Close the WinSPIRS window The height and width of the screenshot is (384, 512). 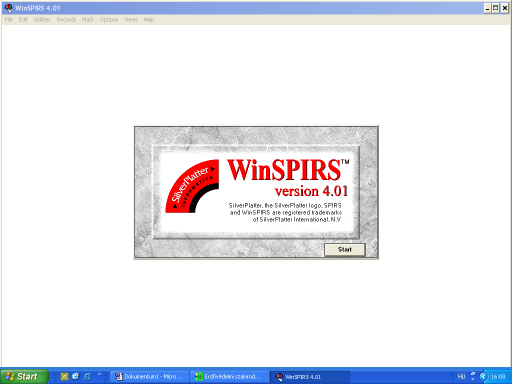click(505, 8)
